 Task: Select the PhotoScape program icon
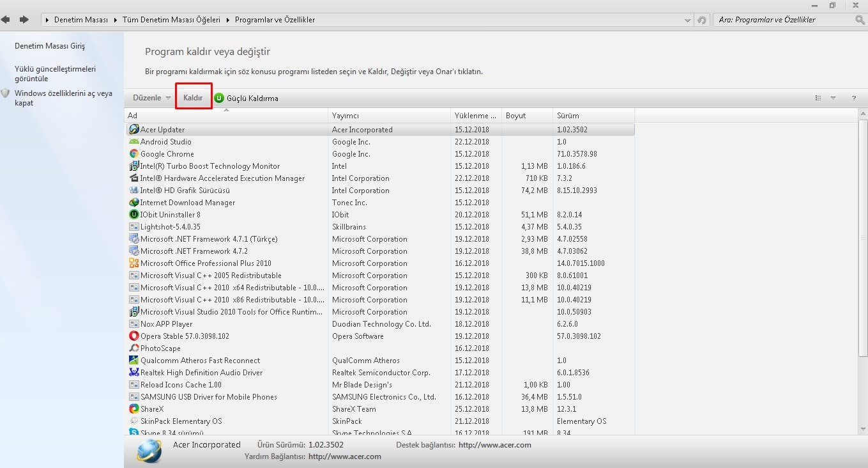point(133,348)
